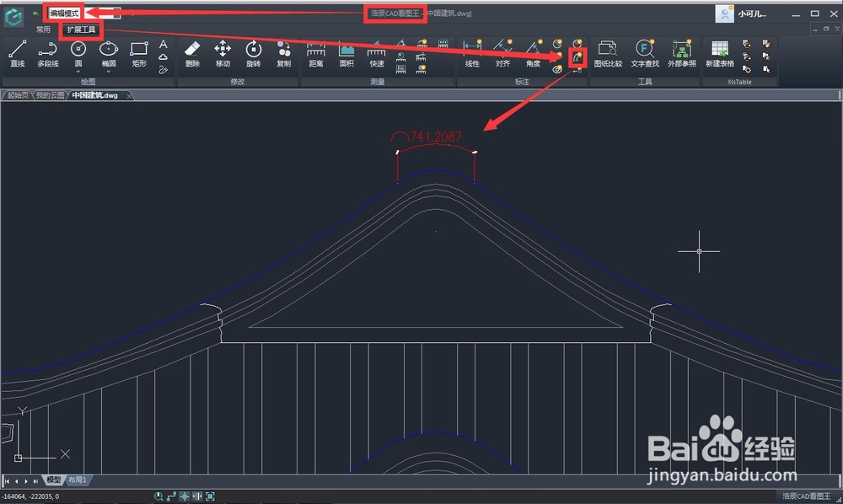Restore the inner document window
Viewport: 843px width, 504px height.
coord(826,29)
